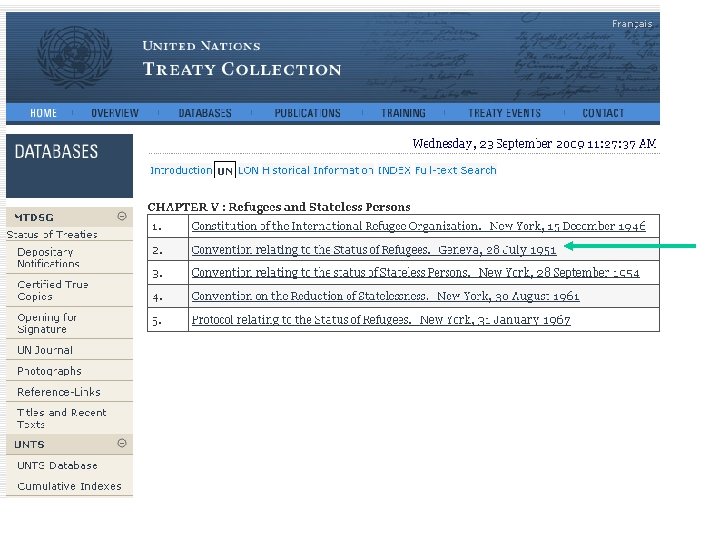720x540 pixels.
Task: Click the DATABASES sidebar heading
Action: click(x=56, y=152)
